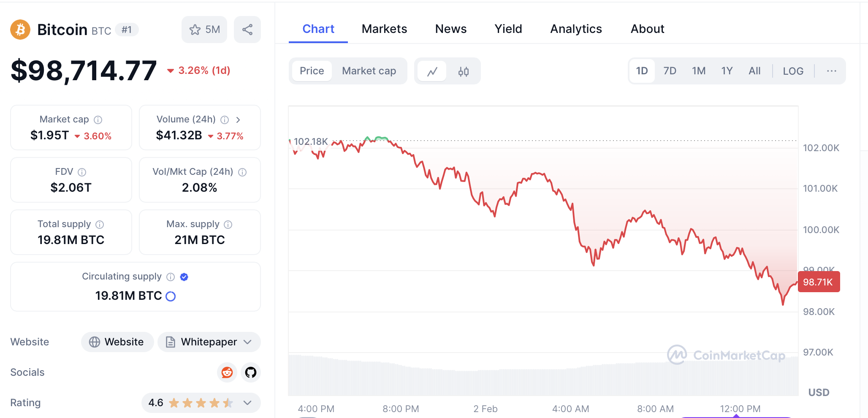Click circulating supply verified badge

coord(184,277)
